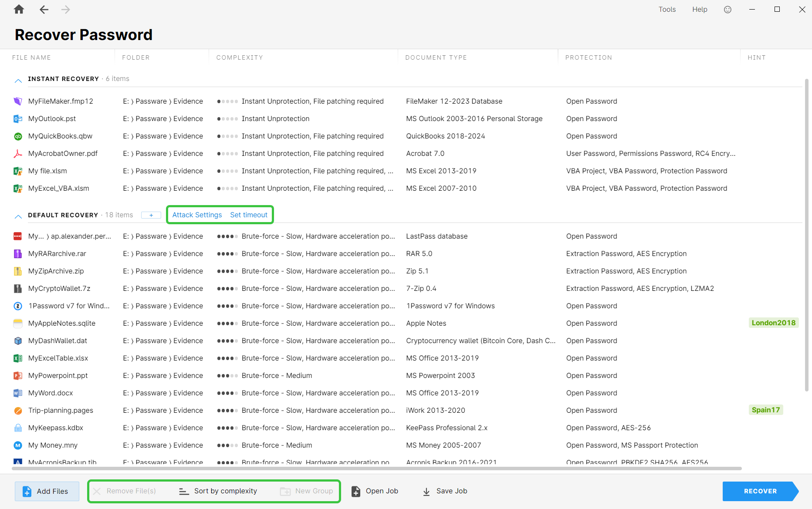Select the MyZipArchive.zip archive icon
The width and height of the screenshot is (812, 509).
[x=18, y=271]
